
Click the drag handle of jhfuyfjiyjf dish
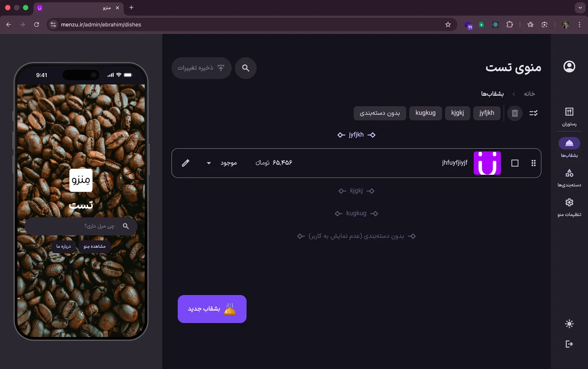click(533, 163)
